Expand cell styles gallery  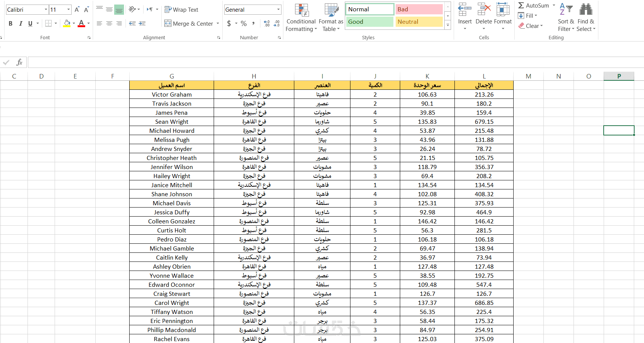[448, 26]
